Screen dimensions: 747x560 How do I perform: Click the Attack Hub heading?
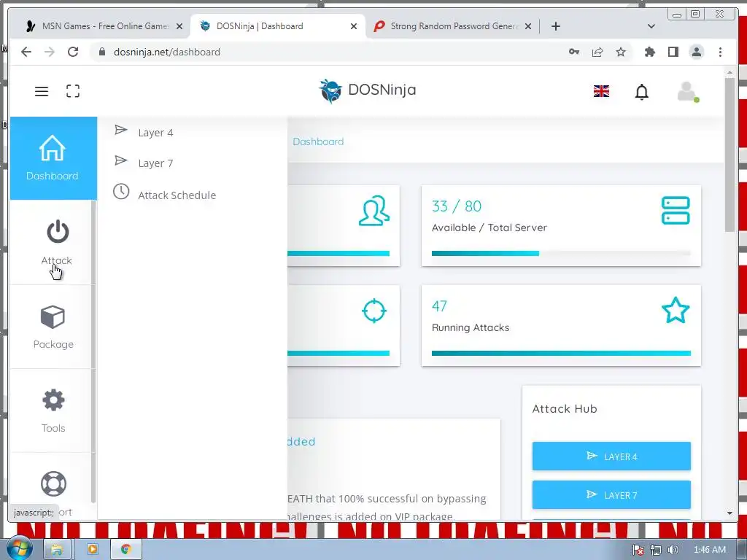[x=565, y=408]
